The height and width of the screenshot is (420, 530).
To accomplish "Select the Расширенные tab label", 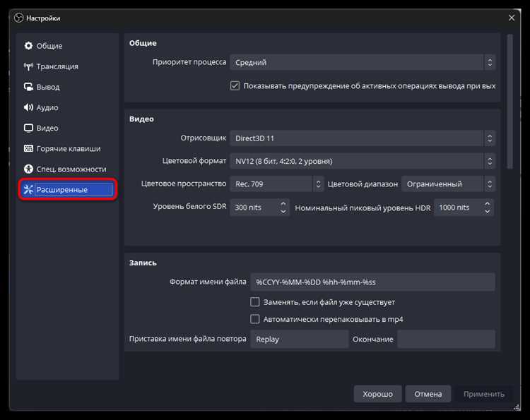I will coord(62,190).
